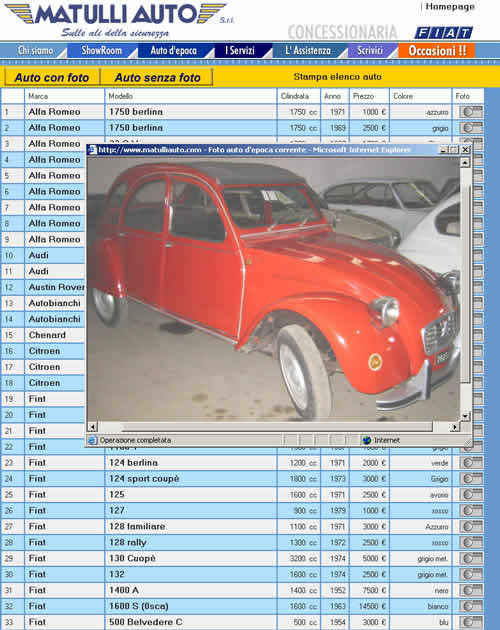Click Stampa elenco auto link
Viewport: 500px width, 630px height.
[338, 77]
